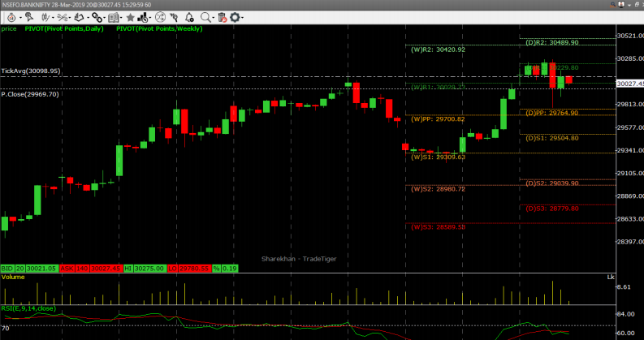Click the current price tag 30027.45 on the axis
Screen dimensions: 644x340
pyautogui.click(x=630, y=84)
